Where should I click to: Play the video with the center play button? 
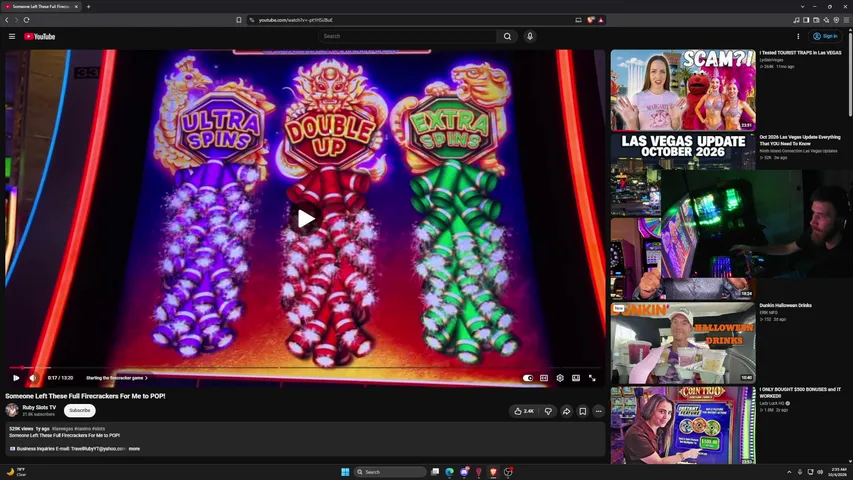pos(305,219)
